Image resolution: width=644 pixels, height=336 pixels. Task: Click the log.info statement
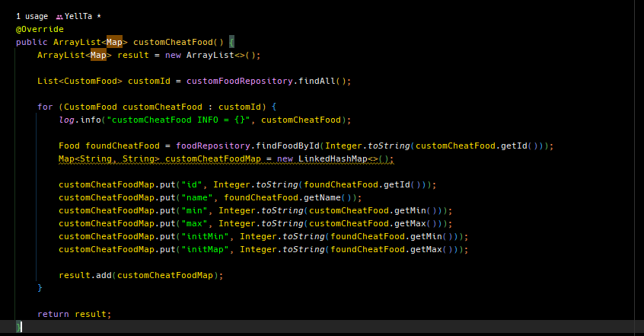click(205, 120)
